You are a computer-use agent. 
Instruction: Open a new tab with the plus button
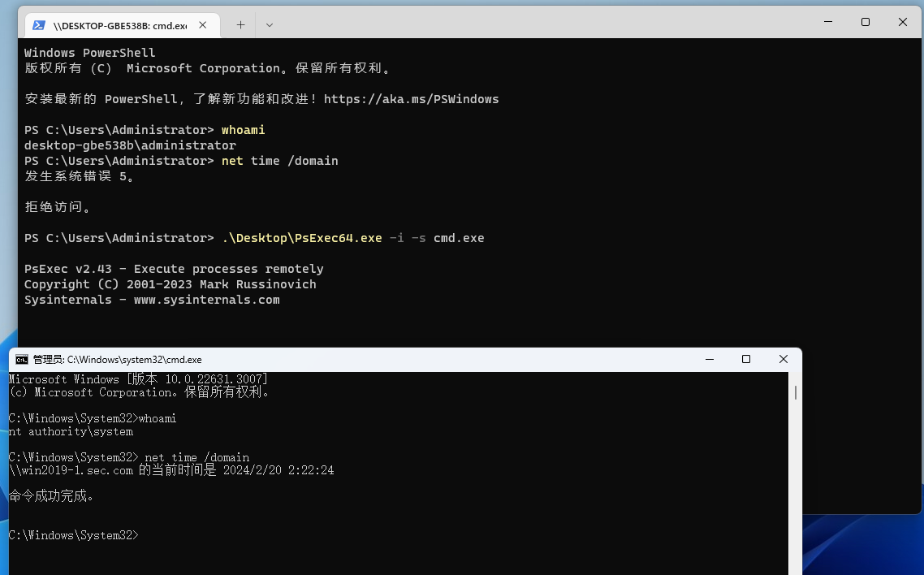[x=240, y=25]
